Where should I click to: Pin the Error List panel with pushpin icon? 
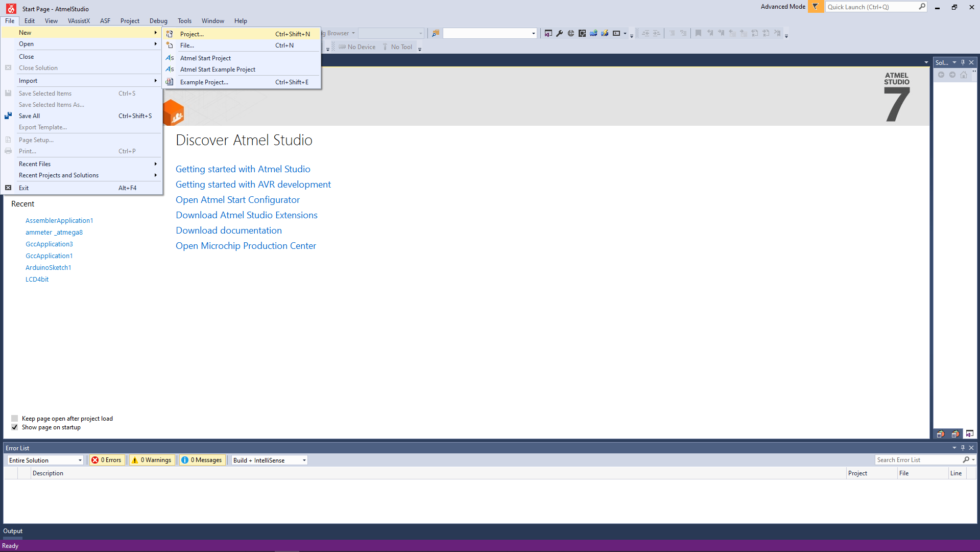[963, 448]
